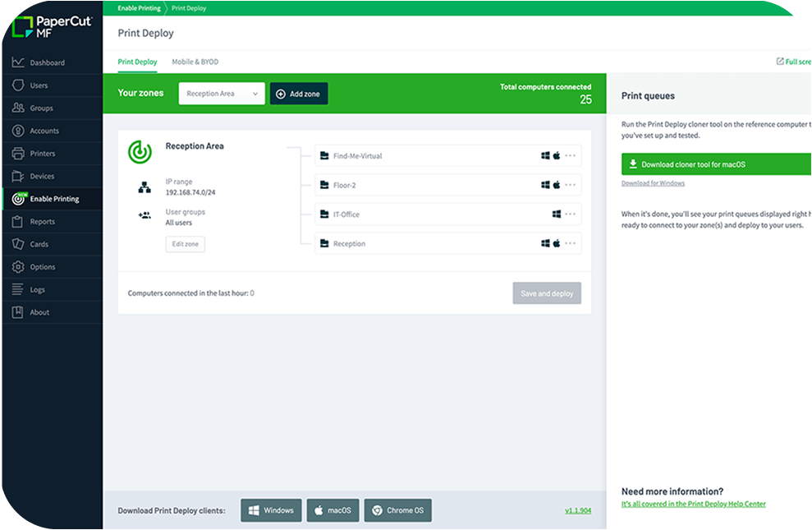The image size is (812, 530).
Task: Click the Windows icon on Find-Me-Virtual row
Action: click(545, 155)
